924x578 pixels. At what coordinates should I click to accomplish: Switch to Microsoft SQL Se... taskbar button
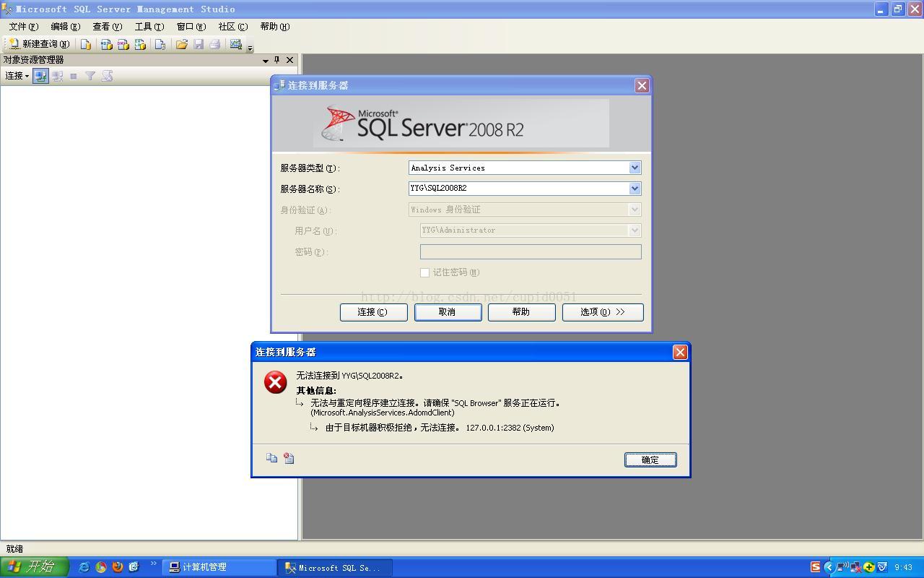click(x=335, y=567)
